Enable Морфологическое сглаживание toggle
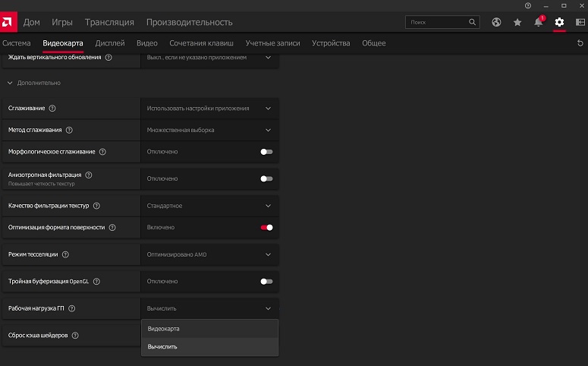Screen dimensions: 588x366 266,152
